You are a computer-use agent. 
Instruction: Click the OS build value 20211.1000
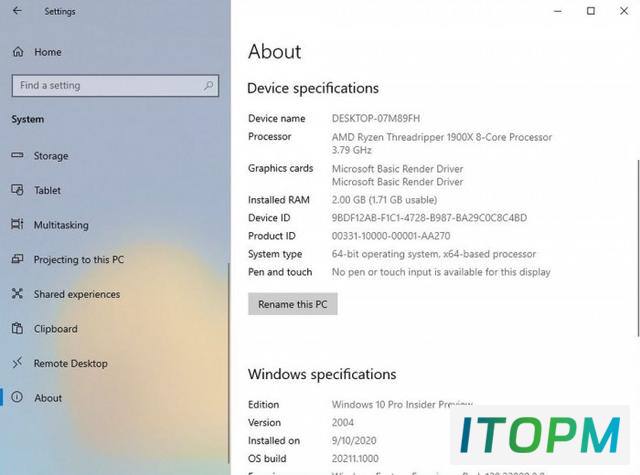[x=355, y=459]
